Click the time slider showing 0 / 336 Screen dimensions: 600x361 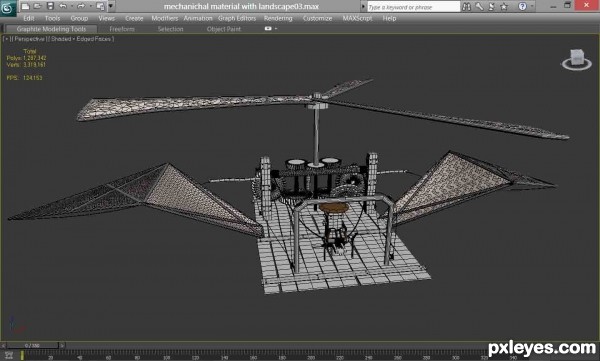point(33,345)
